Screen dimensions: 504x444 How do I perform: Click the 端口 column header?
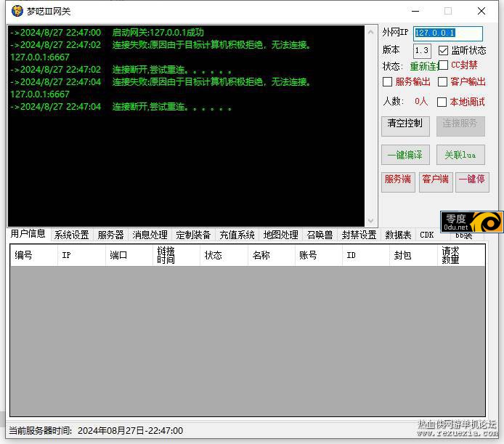point(118,256)
